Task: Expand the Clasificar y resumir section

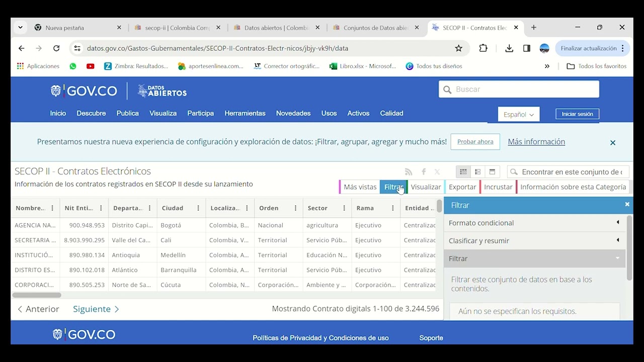Action: pos(534,240)
